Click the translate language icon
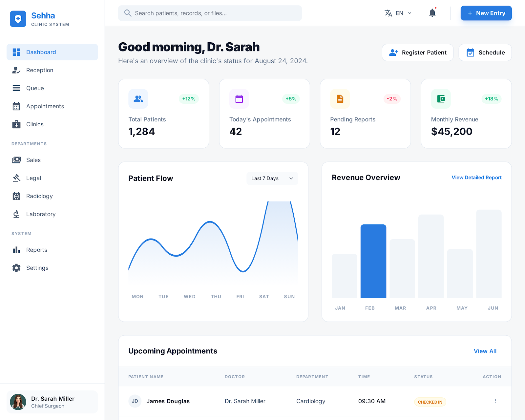 click(388, 13)
